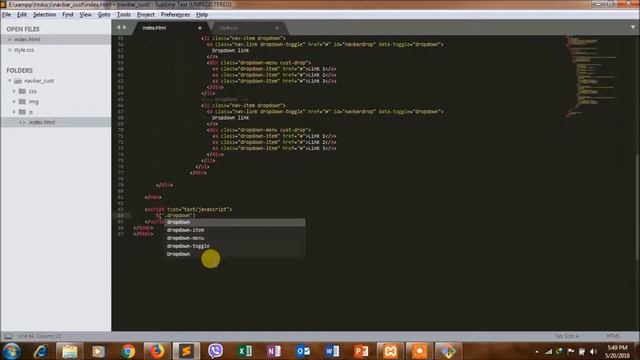Screen dimensions: 640x360
Task: Choose 'dropdown-toggle' autocomplete suggestion
Action: (235, 246)
